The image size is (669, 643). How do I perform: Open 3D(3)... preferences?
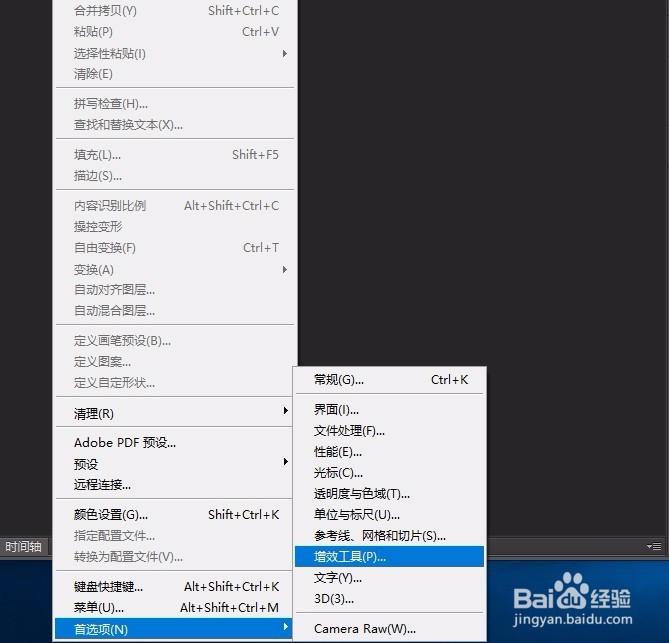point(390,599)
